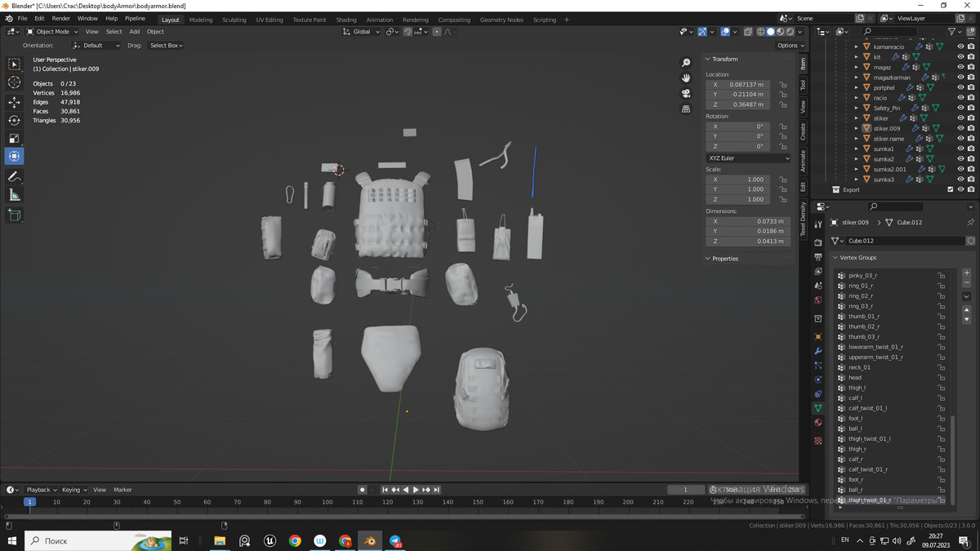Hide the magaz object with eye icon
This screenshot has width=980, height=551.
pos(960,67)
